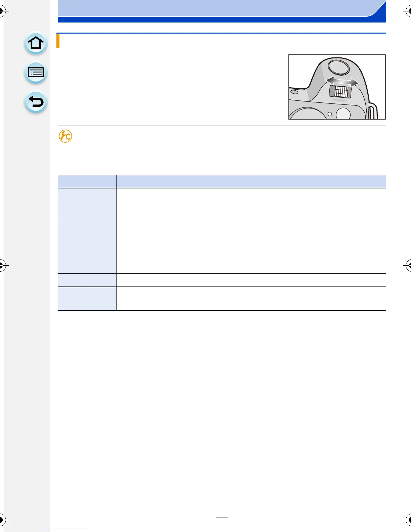Click the orange Custom menu wrench icon
The width and height of the screenshot is (411, 532).
pyautogui.click(x=65, y=136)
